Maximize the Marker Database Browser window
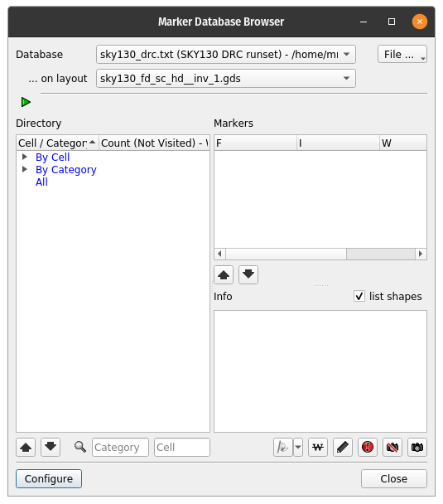 [392, 22]
